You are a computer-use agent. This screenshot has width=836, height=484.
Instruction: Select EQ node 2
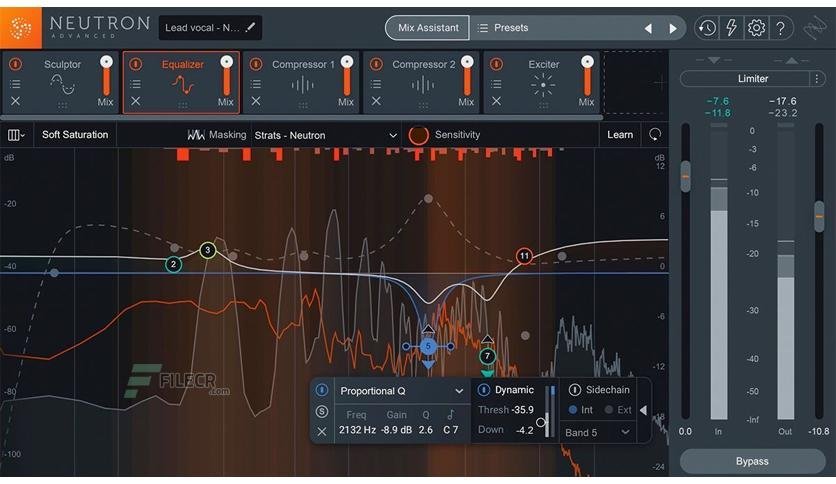[x=173, y=264]
